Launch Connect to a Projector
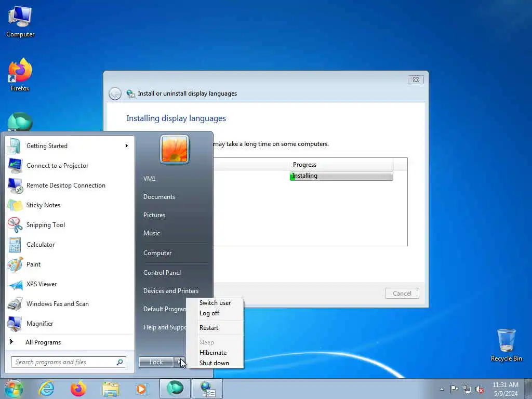The image size is (532, 399). tap(70, 166)
